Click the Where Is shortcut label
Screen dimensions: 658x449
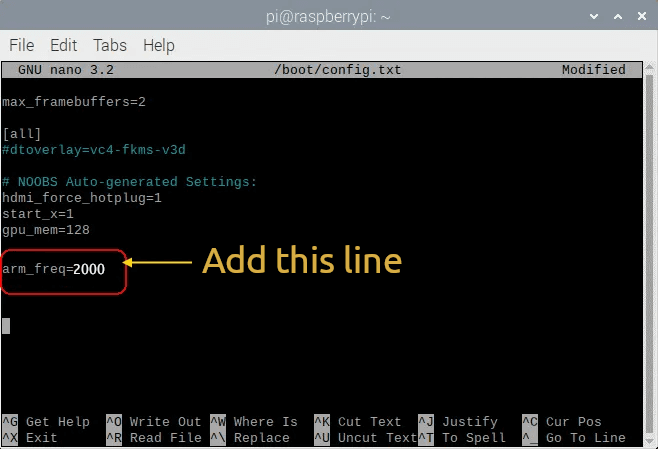(265, 422)
